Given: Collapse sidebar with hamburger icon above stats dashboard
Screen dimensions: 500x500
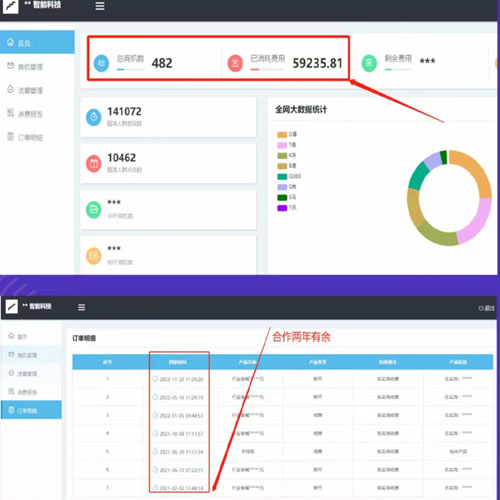Looking at the screenshot, I should point(100,6).
